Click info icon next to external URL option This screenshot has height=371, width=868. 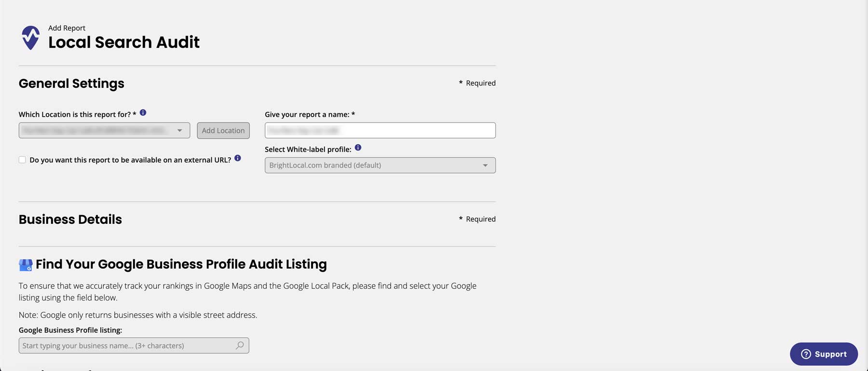(238, 158)
